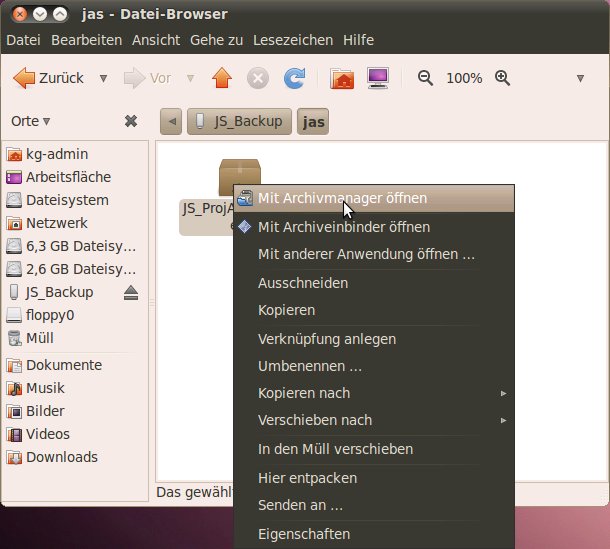
Task: Open the view mode dropdown at toolbar right
Action: 580,78
